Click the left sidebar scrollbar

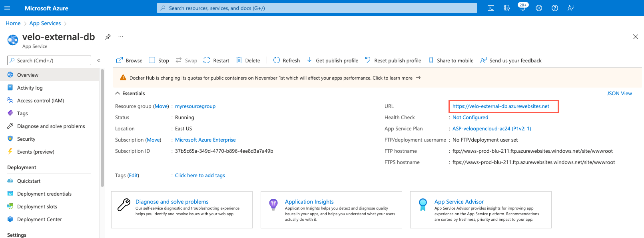pos(102,128)
